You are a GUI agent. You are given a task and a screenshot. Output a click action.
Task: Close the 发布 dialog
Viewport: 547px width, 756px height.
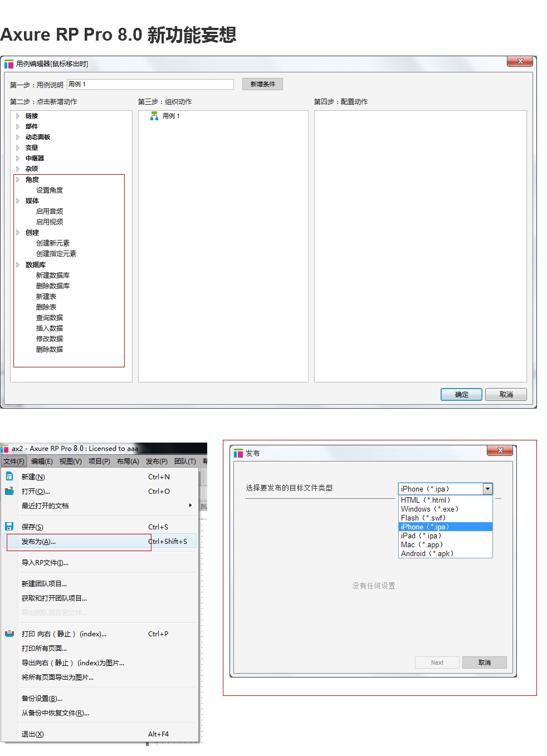(x=500, y=450)
